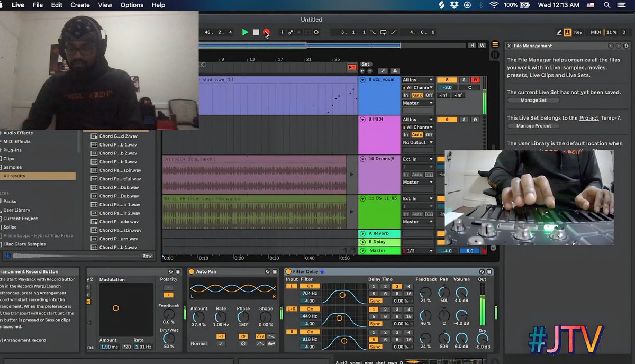The width and height of the screenshot is (635, 364).
Task: Toggle the Punch-In switch
Action: pyautogui.click(x=373, y=32)
